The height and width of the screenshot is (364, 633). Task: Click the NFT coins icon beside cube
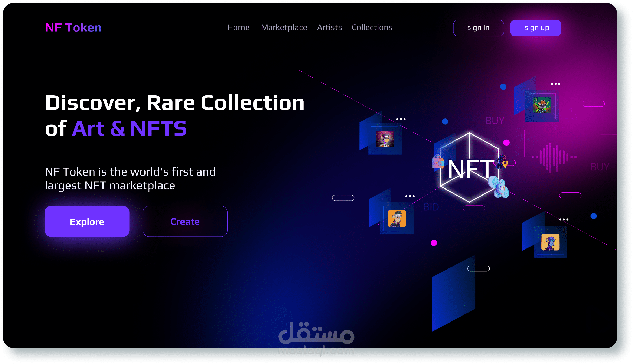pos(499,187)
